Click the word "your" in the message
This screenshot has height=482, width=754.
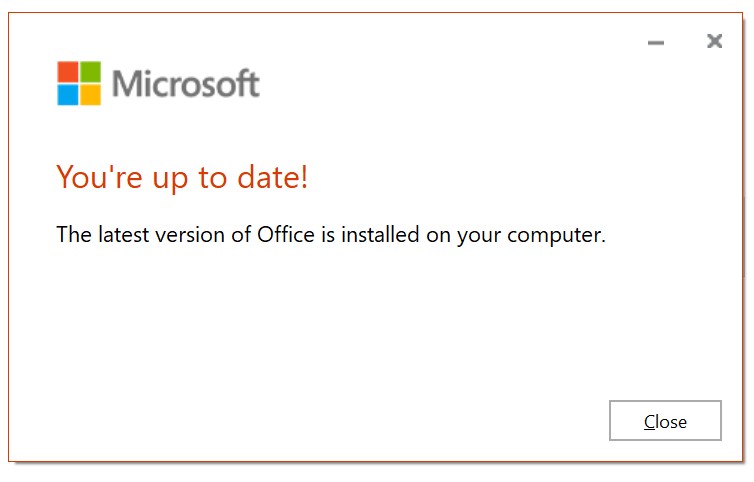point(479,236)
